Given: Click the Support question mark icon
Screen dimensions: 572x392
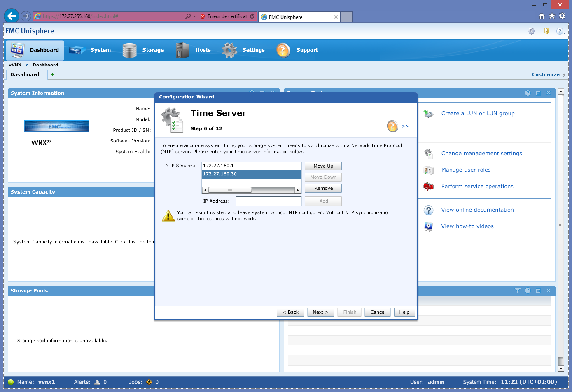Looking at the screenshot, I should point(283,50).
